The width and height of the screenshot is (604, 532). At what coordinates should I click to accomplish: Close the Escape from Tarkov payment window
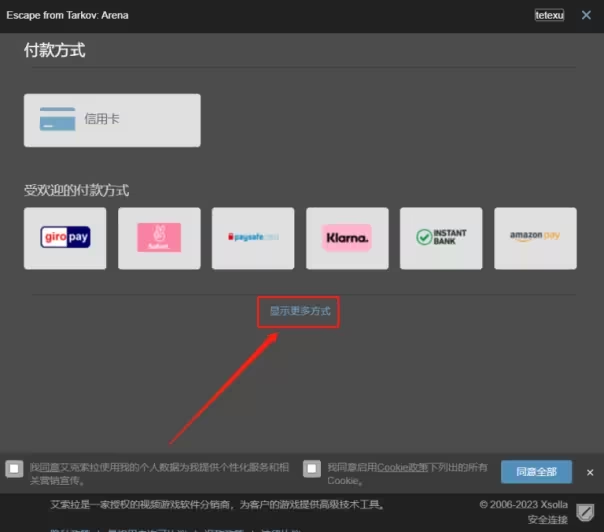(587, 16)
